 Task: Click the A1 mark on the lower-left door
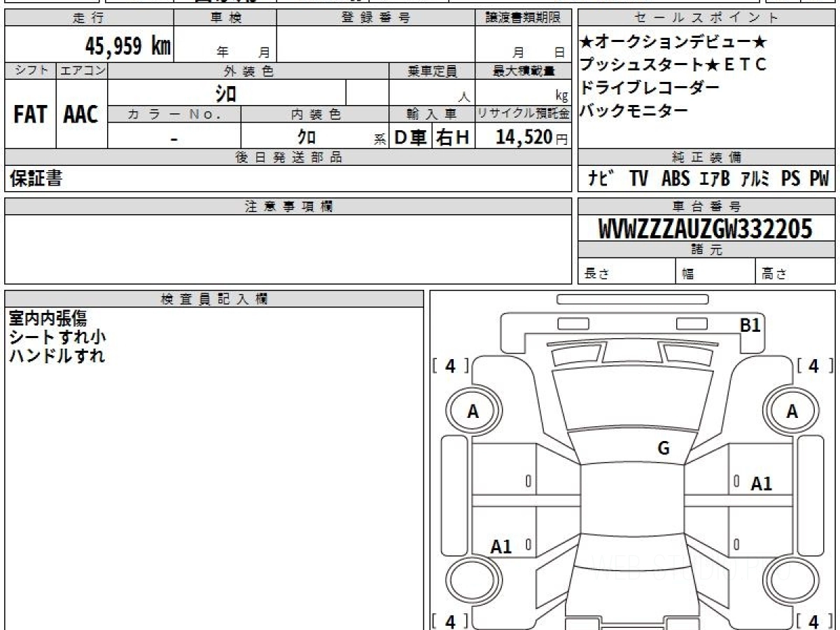(x=501, y=547)
